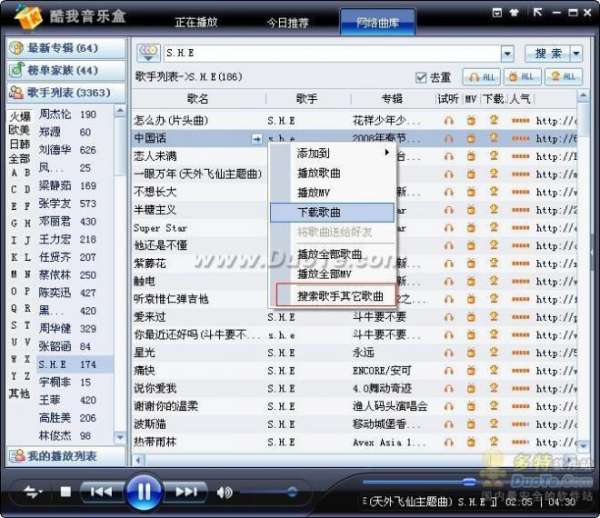This screenshot has height=518, width=600.
Task: Click in the S.H.E search field
Action: [x=332, y=54]
